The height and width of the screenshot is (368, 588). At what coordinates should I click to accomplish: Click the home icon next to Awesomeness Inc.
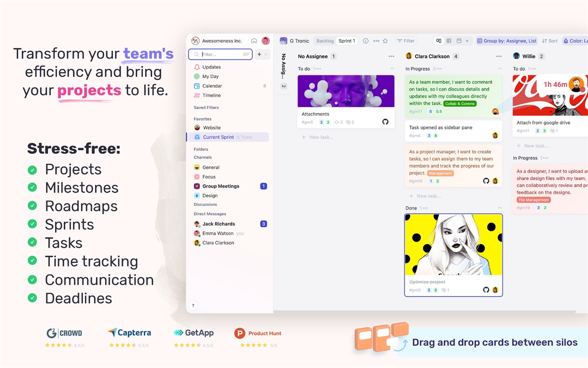254,41
